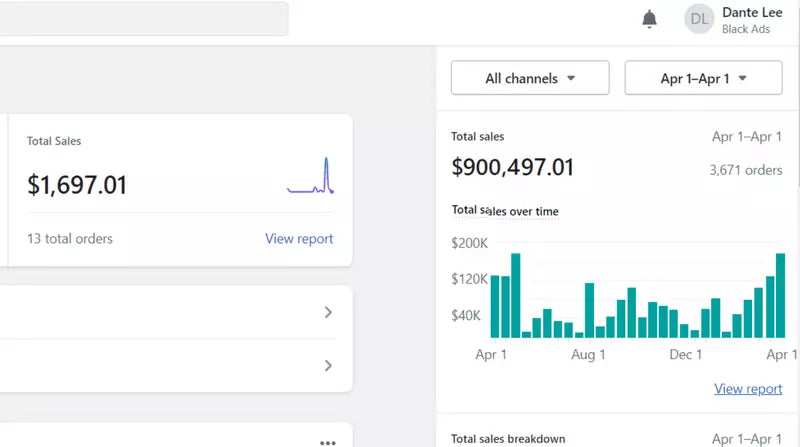The height and width of the screenshot is (447, 800).
Task: Open the three-dots more options menu
Action: 328,442
